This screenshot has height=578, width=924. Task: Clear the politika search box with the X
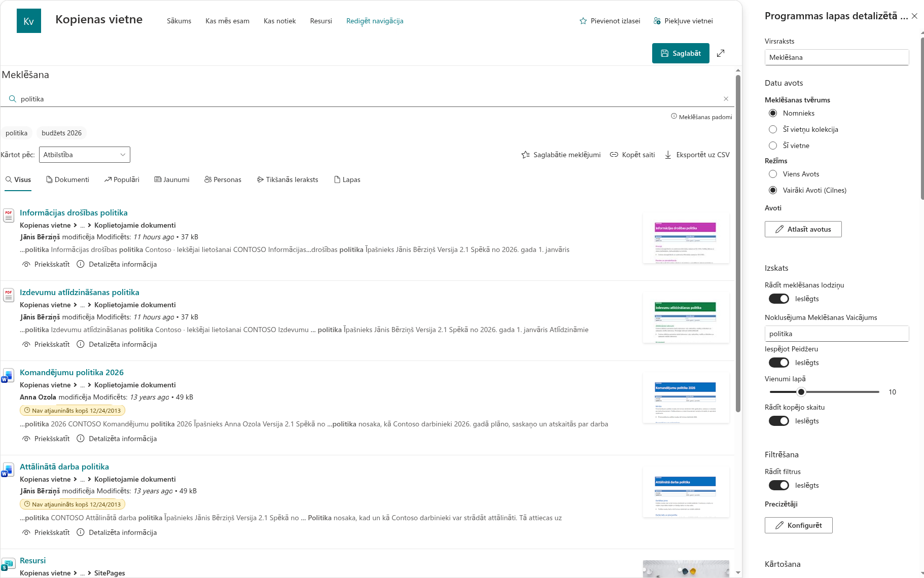[x=726, y=99]
